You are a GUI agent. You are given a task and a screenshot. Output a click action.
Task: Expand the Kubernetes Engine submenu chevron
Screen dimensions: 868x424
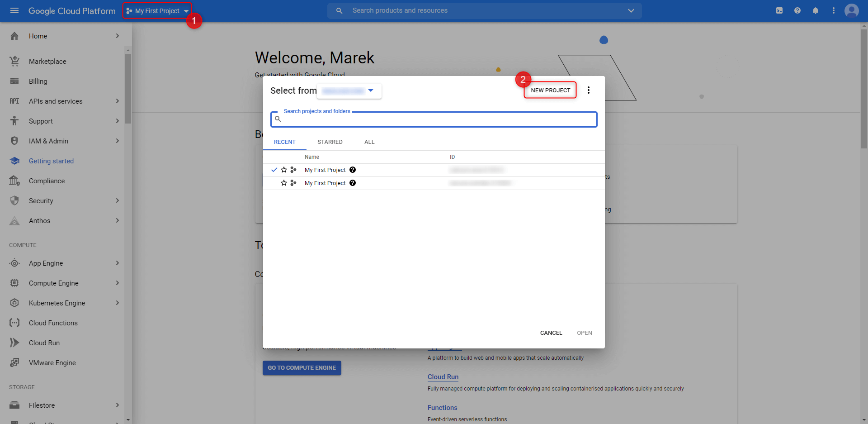[118, 303]
